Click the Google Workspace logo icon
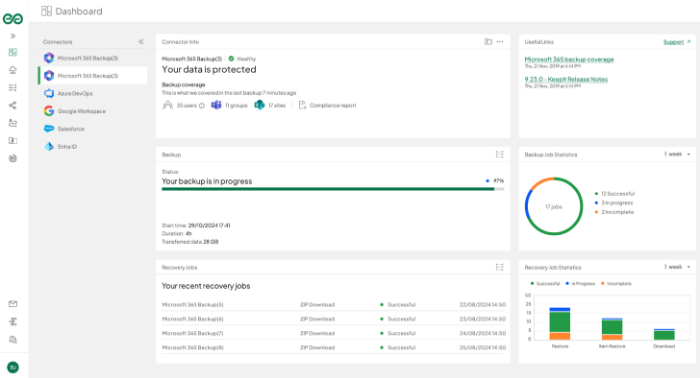The width and height of the screenshot is (700, 378). [49, 111]
